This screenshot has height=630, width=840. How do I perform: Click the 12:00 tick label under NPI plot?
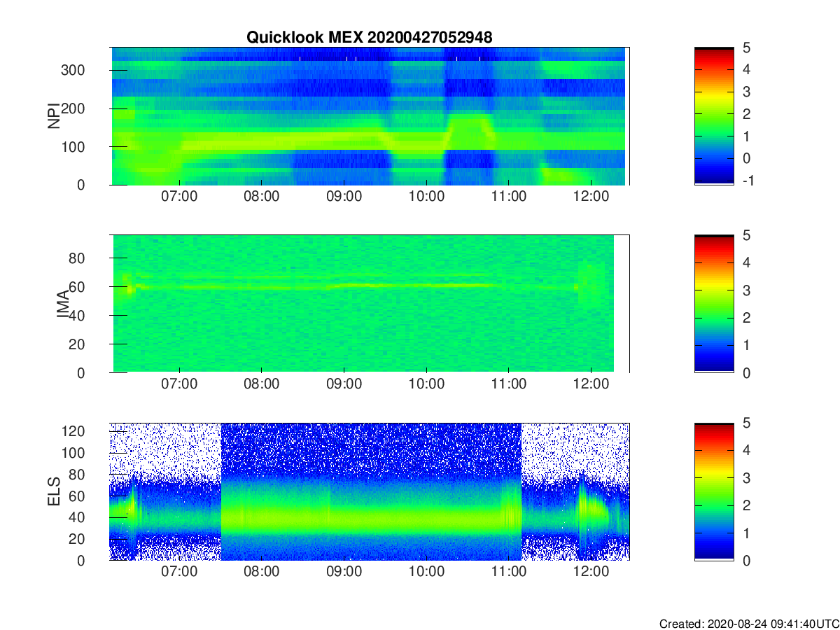tap(591, 197)
